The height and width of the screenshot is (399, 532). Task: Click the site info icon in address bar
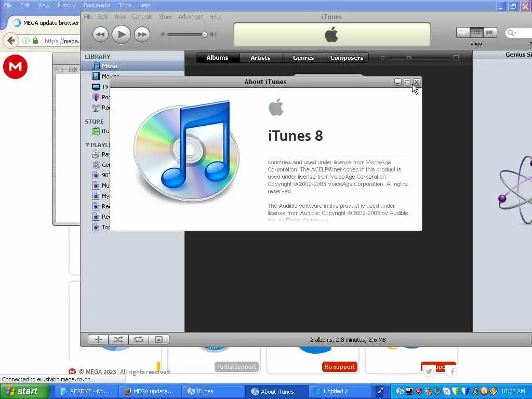tap(26, 41)
